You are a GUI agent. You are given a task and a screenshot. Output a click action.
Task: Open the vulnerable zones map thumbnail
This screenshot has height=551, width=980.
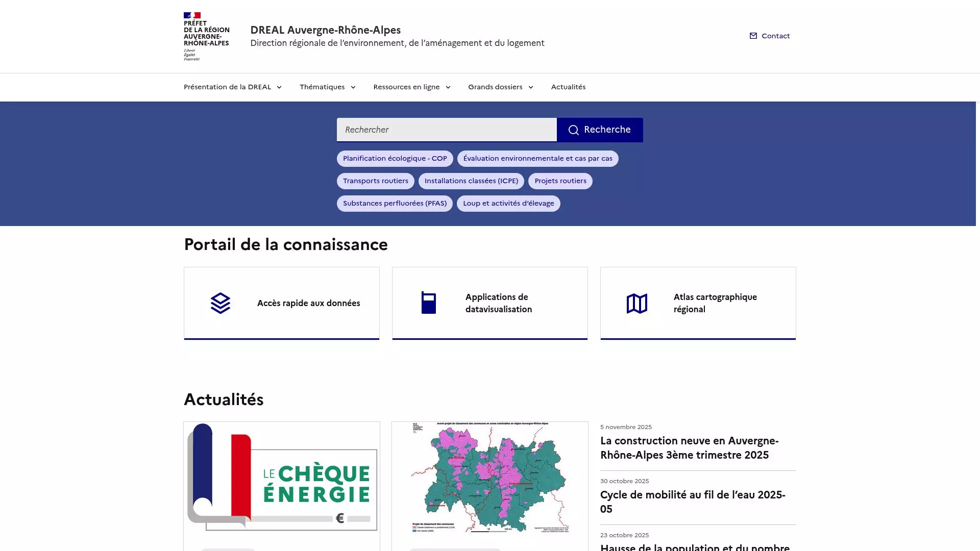[x=489, y=478]
